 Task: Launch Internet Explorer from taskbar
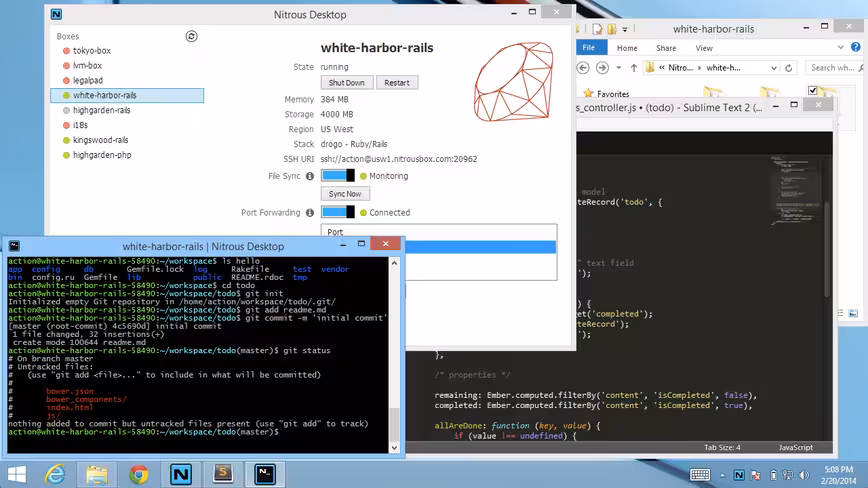(x=55, y=474)
